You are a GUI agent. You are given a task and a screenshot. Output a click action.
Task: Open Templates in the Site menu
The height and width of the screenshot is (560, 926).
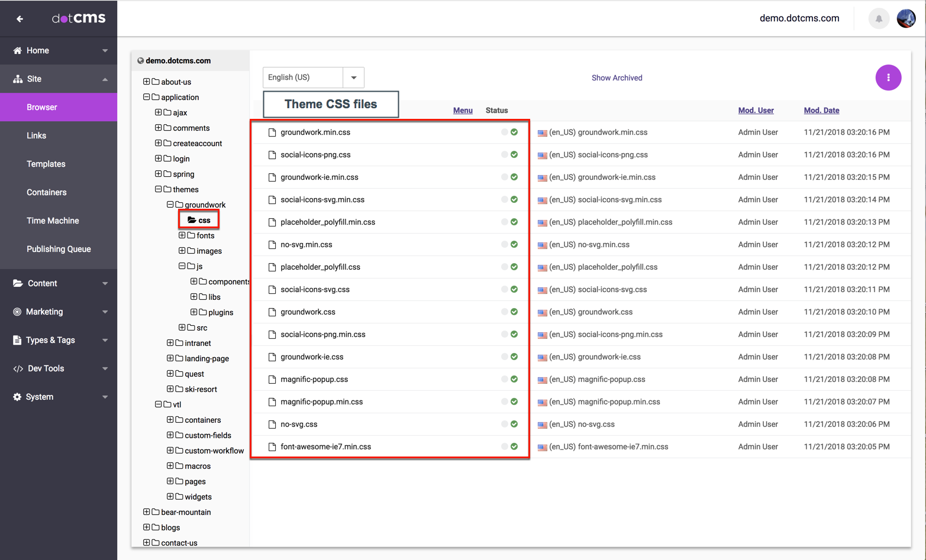[x=46, y=164]
